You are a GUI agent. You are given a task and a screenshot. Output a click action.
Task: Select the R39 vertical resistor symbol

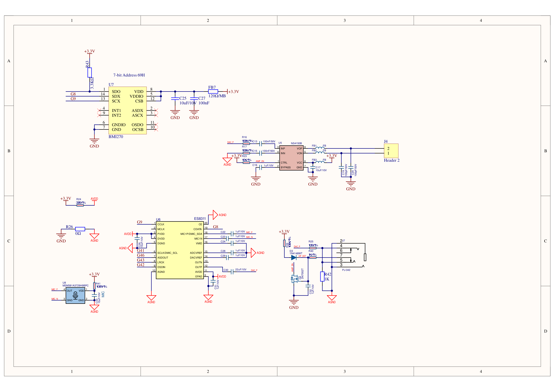coord(284,243)
